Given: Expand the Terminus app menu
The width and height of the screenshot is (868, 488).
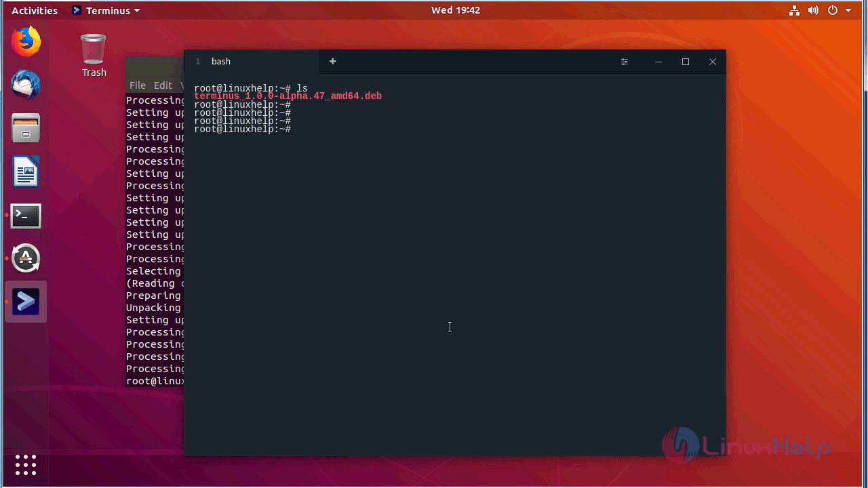Looking at the screenshot, I should (x=106, y=10).
